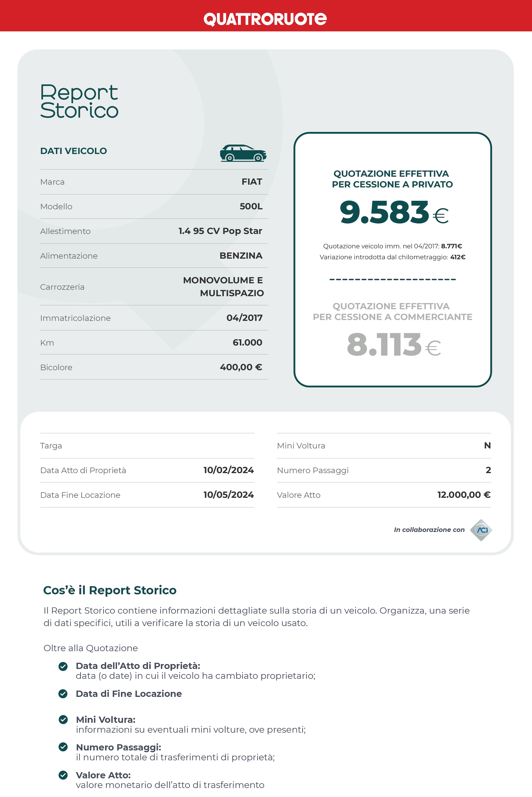The height and width of the screenshot is (797, 532).
Task: Click the green car icon beside Dati Veicolo
Action: pyautogui.click(x=243, y=153)
